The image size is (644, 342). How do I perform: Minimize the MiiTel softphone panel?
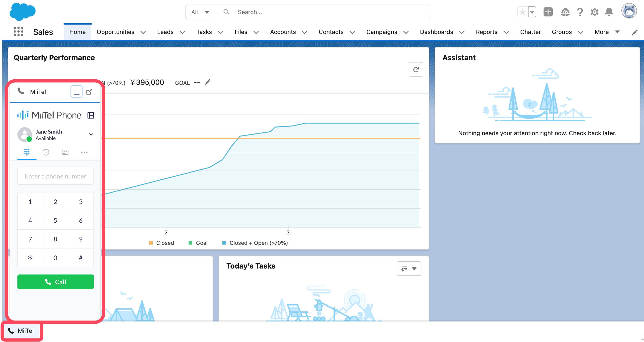click(x=76, y=92)
